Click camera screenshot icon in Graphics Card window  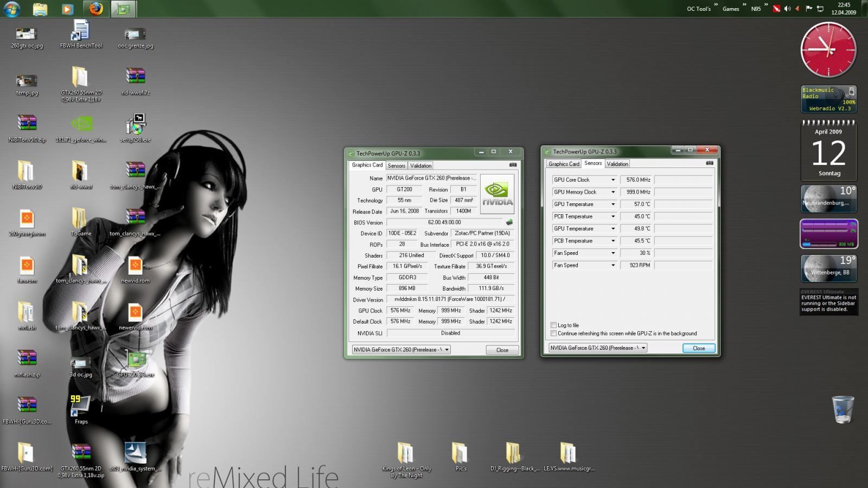click(x=513, y=165)
